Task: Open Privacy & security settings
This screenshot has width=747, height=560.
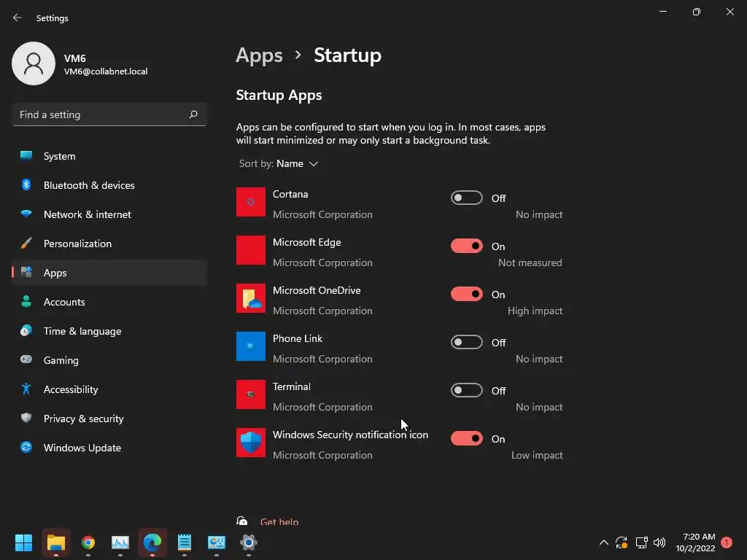Action: point(109,418)
